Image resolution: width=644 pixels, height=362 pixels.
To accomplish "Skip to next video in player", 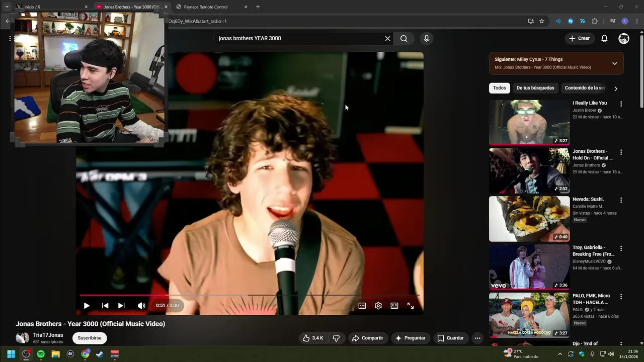I will 121,306.
